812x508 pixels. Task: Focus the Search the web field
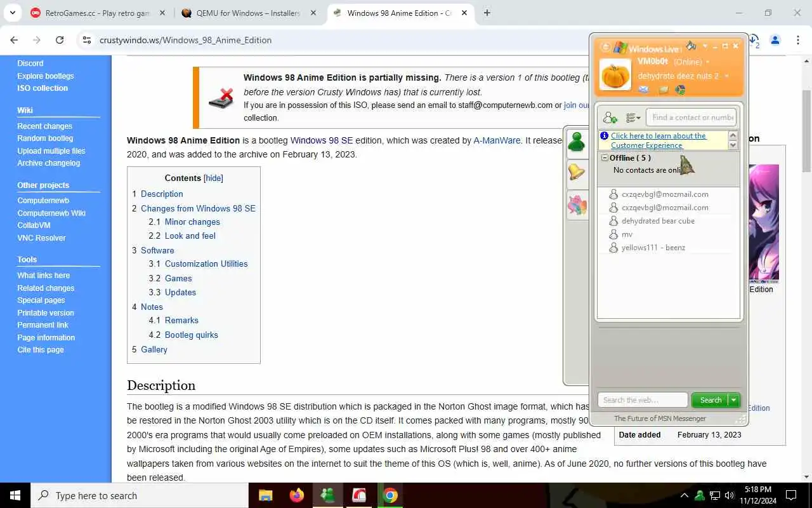tap(643, 400)
